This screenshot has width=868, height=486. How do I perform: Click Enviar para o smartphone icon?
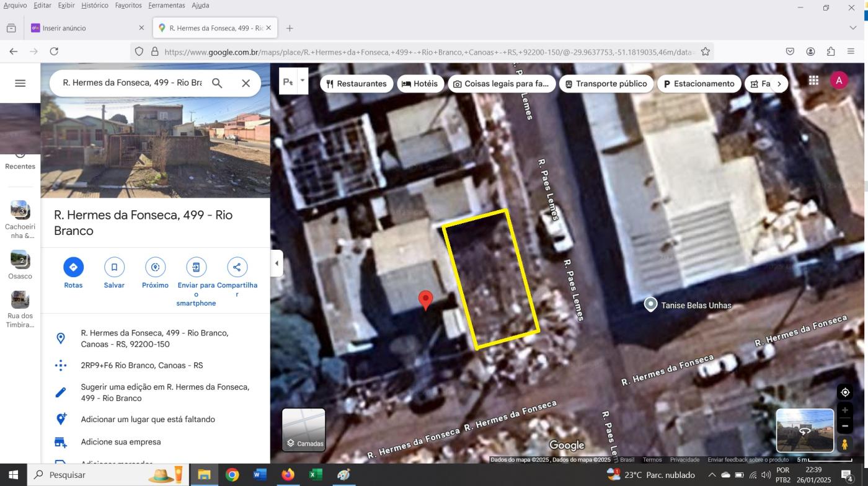pos(196,267)
